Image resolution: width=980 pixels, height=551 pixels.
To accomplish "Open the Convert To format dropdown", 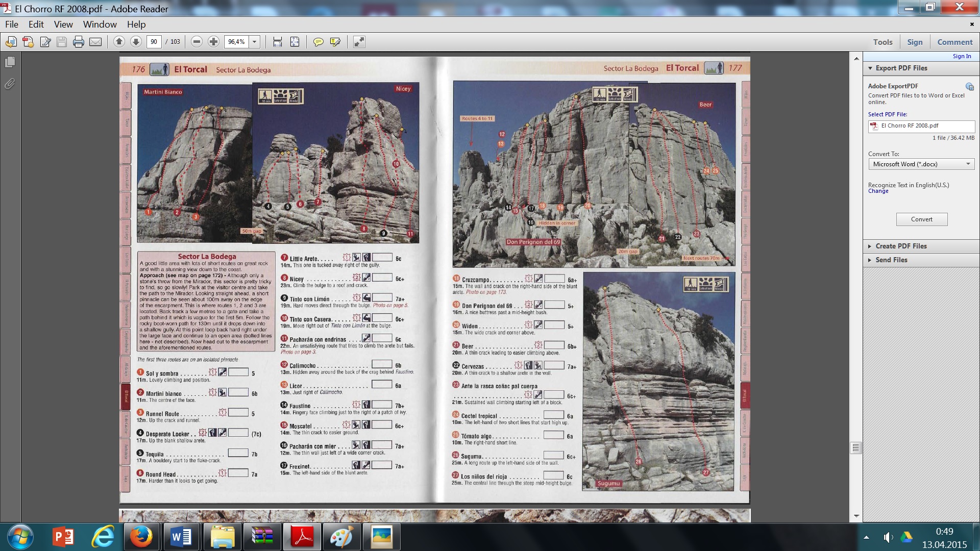I will [x=921, y=164].
